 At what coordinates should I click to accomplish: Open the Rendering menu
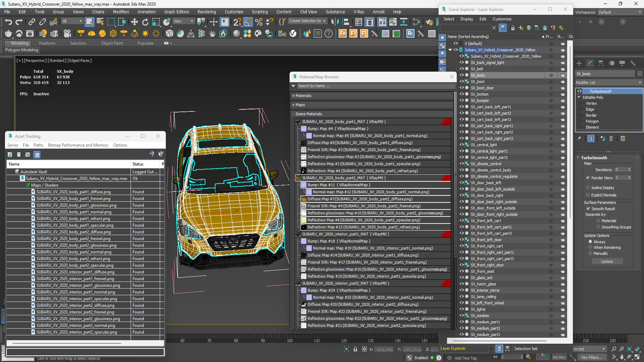207,12
